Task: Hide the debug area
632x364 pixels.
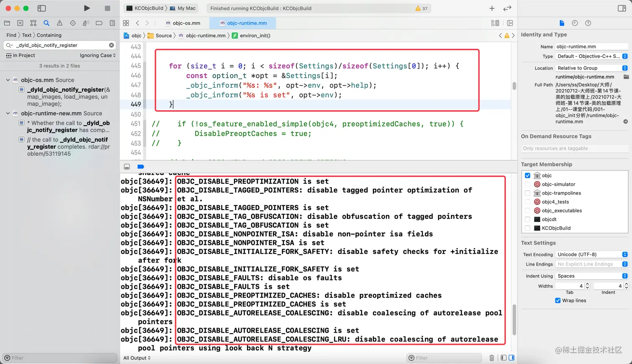Action: [127, 167]
